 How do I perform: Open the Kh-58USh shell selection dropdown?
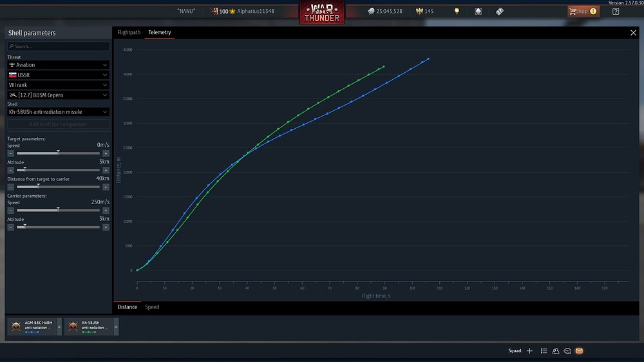pyautogui.click(x=58, y=112)
